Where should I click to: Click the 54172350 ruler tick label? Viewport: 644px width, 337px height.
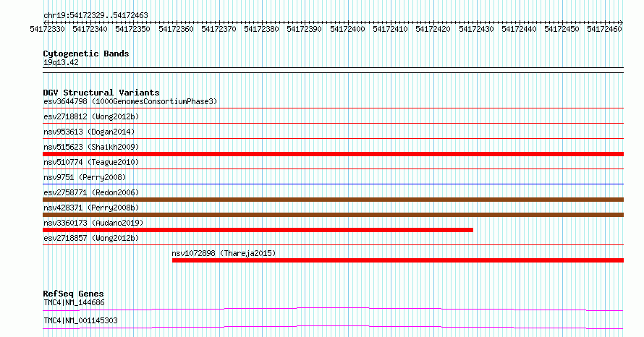pos(132,29)
